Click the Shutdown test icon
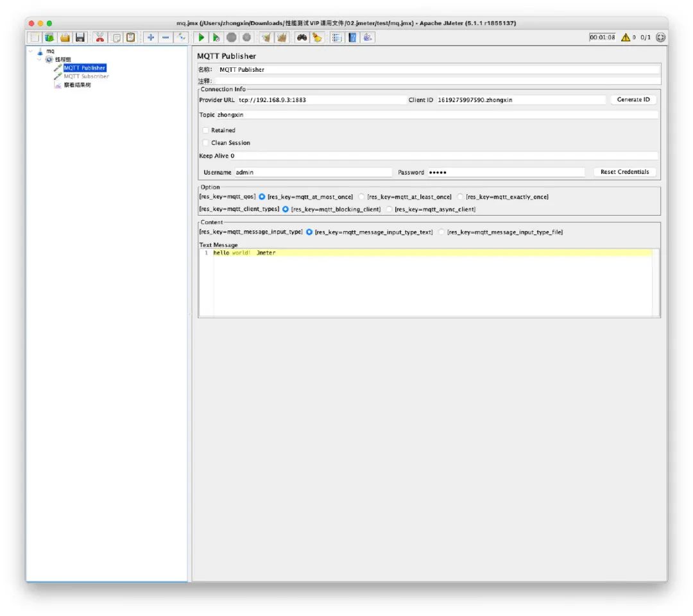Screen dimensions: 693x616 (246, 38)
